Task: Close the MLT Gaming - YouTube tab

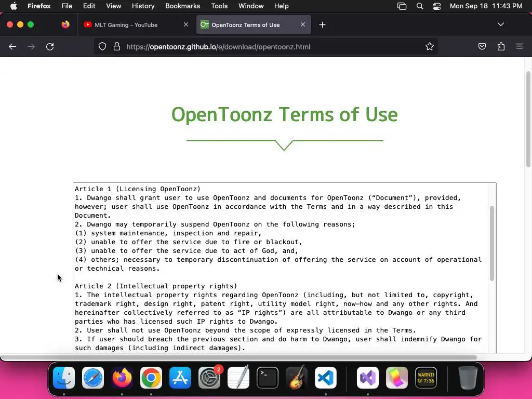Action: pos(186,24)
